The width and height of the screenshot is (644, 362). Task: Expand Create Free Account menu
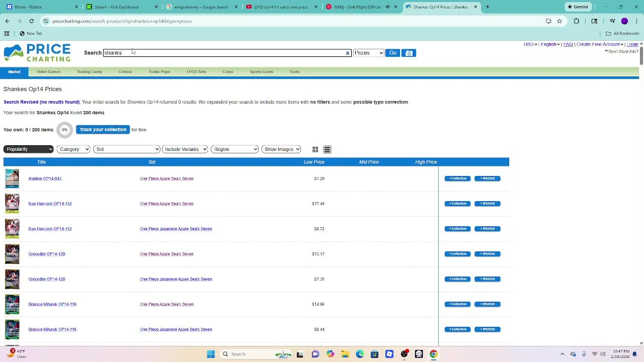(600, 44)
